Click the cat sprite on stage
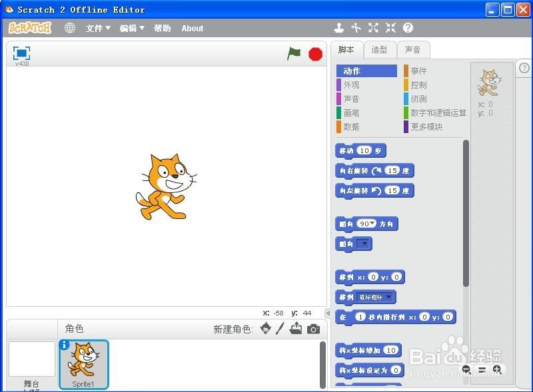This screenshot has width=533, height=392. tap(166, 187)
